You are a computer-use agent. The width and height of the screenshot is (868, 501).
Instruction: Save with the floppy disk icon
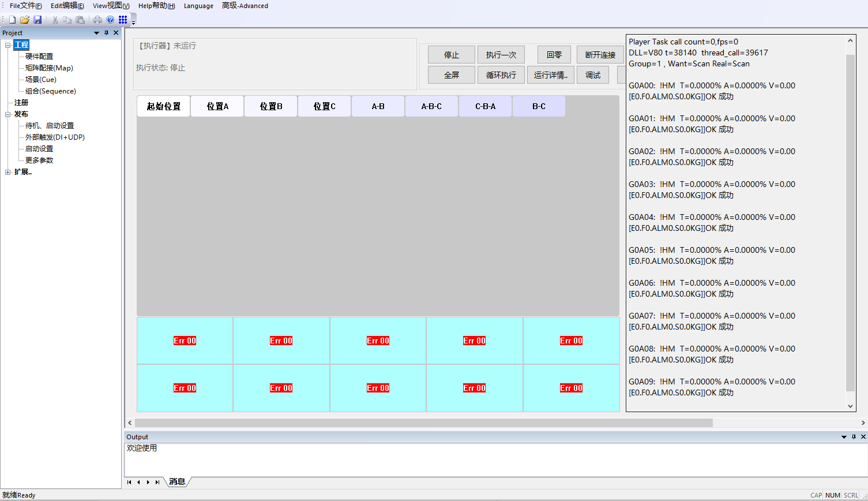[37, 20]
